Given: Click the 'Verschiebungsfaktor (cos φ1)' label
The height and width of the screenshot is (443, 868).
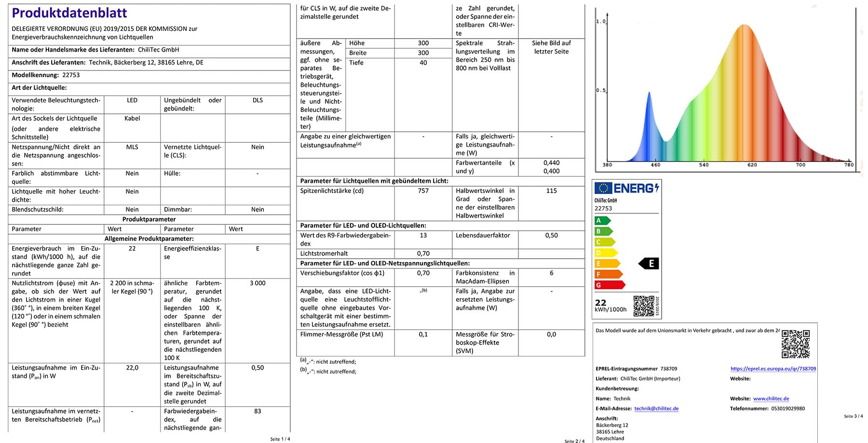Looking at the screenshot, I should coord(342,273).
